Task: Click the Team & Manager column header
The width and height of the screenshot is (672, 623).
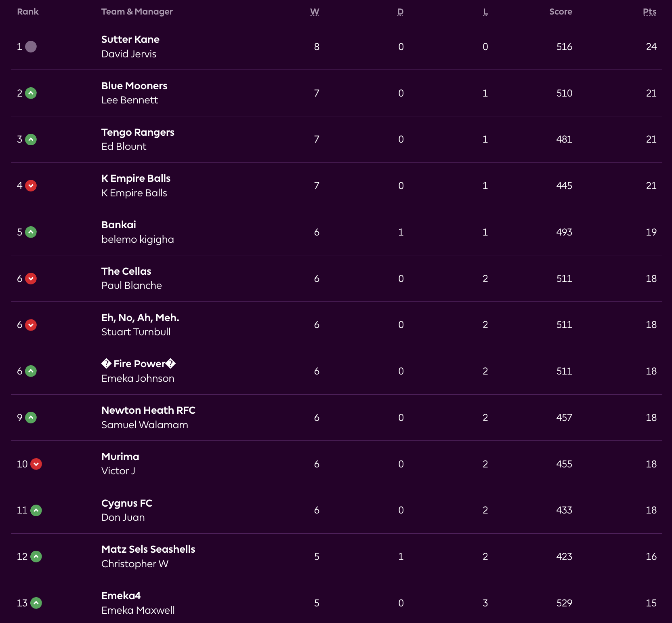Action: 137,12
